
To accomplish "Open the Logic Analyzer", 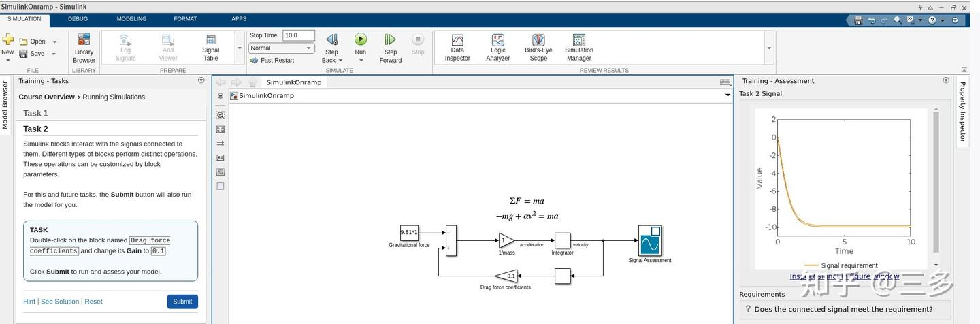I will click(x=498, y=48).
